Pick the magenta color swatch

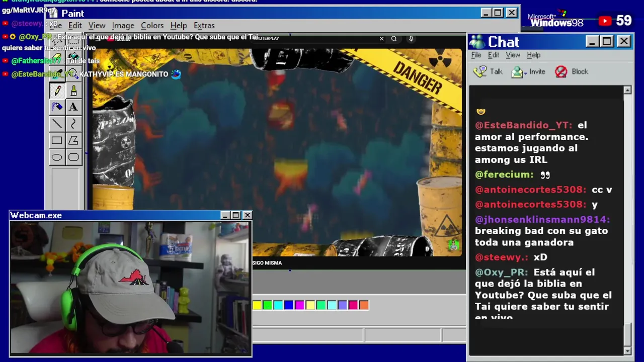point(299,305)
